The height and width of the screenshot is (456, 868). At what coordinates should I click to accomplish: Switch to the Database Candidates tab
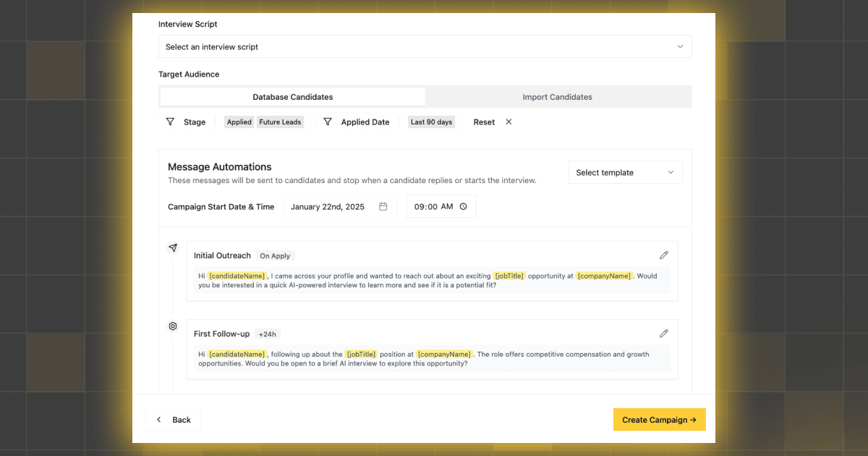(292, 97)
